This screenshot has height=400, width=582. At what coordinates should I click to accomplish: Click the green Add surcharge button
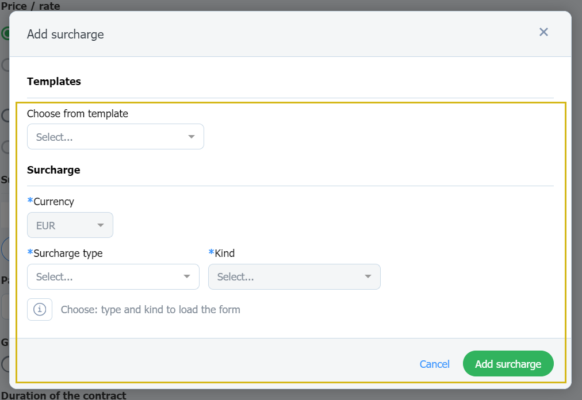click(508, 364)
